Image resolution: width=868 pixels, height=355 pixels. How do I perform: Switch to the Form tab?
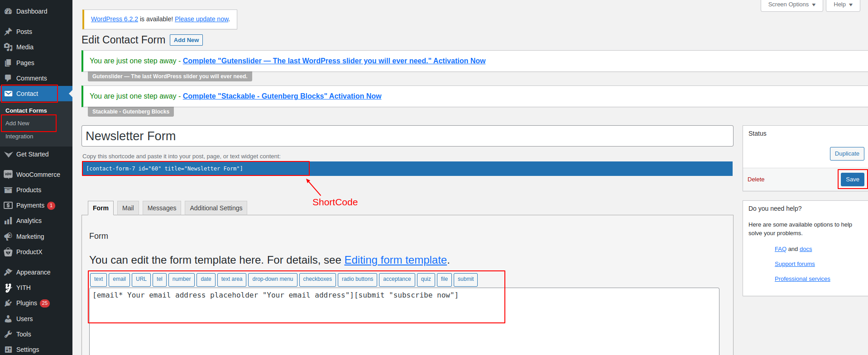[x=101, y=208]
